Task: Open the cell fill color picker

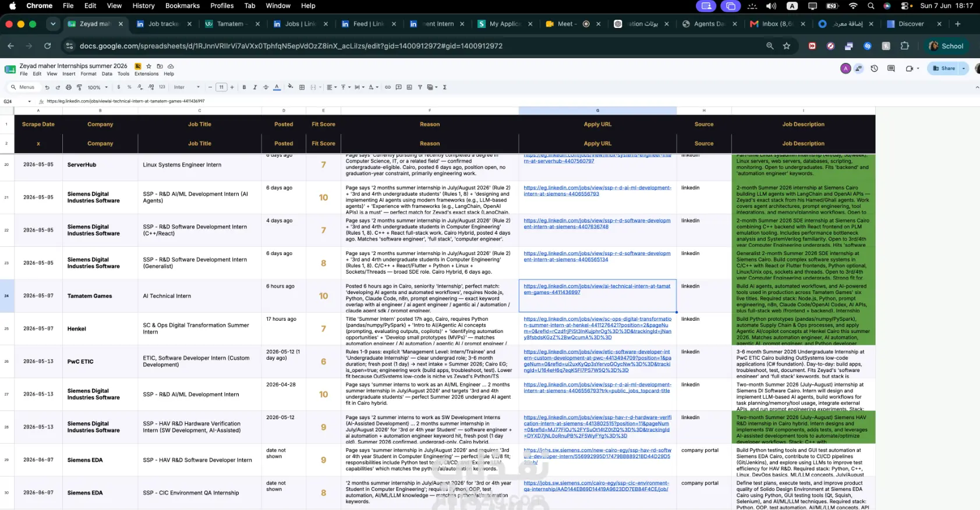Action: tap(291, 87)
